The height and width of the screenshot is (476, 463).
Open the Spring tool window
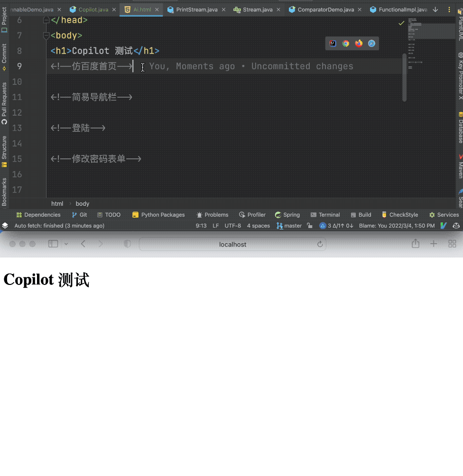[287, 215]
